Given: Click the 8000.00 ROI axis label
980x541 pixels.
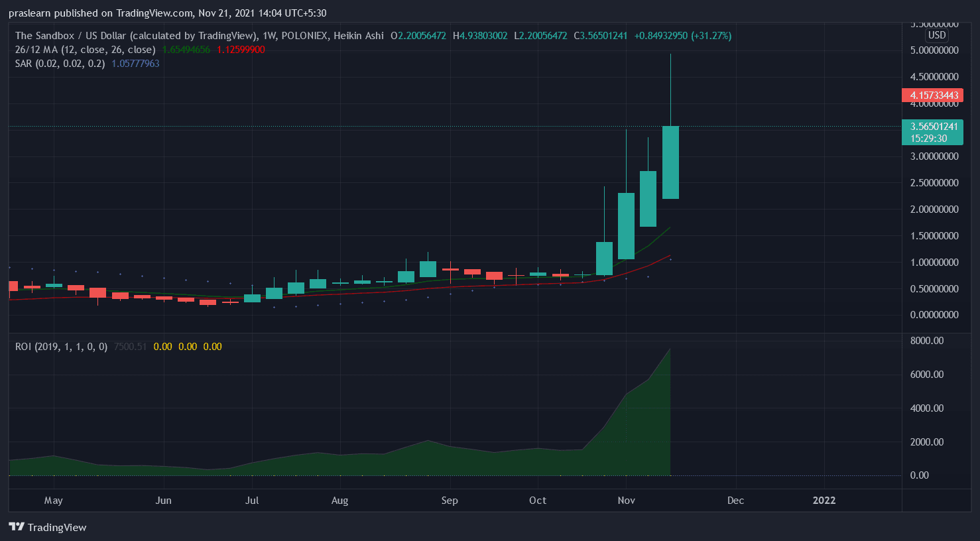Looking at the screenshot, I should 926,341.
